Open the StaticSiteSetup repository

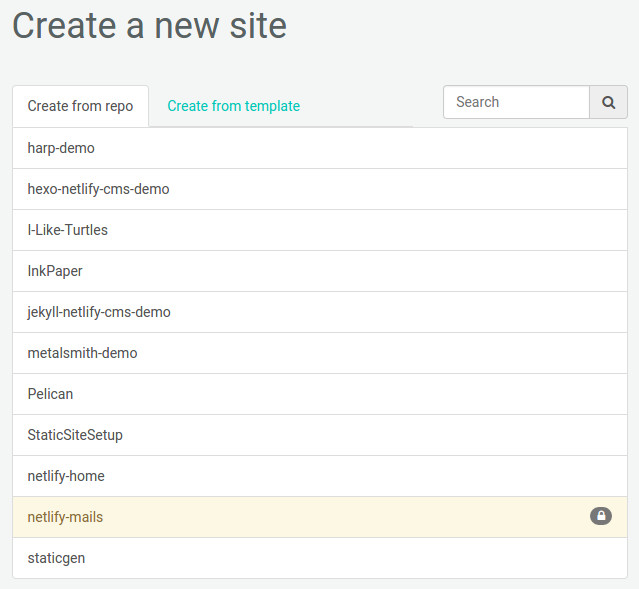coord(75,435)
